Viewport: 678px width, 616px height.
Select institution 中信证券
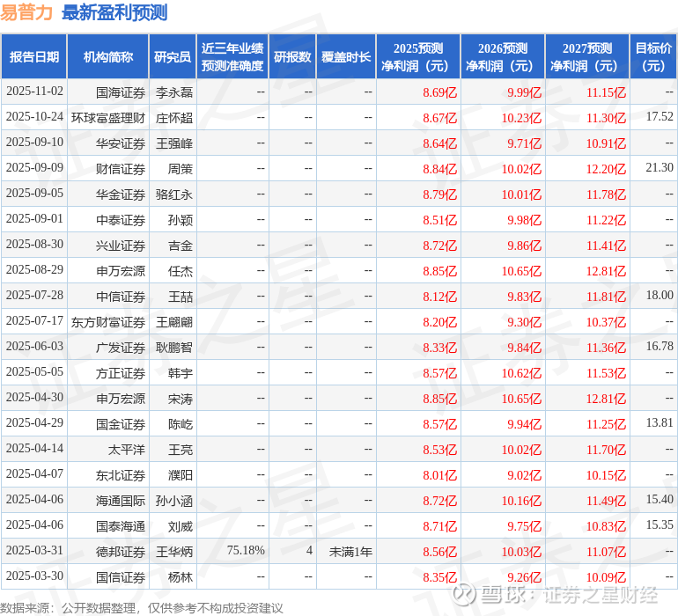[x=121, y=297]
